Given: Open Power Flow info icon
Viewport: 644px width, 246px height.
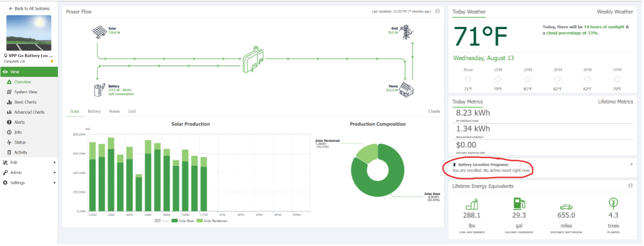Looking at the screenshot, I should click(x=437, y=11).
